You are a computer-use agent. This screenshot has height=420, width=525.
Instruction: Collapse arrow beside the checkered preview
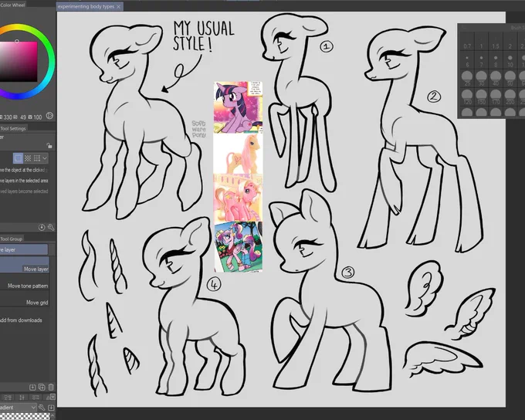click(x=52, y=416)
